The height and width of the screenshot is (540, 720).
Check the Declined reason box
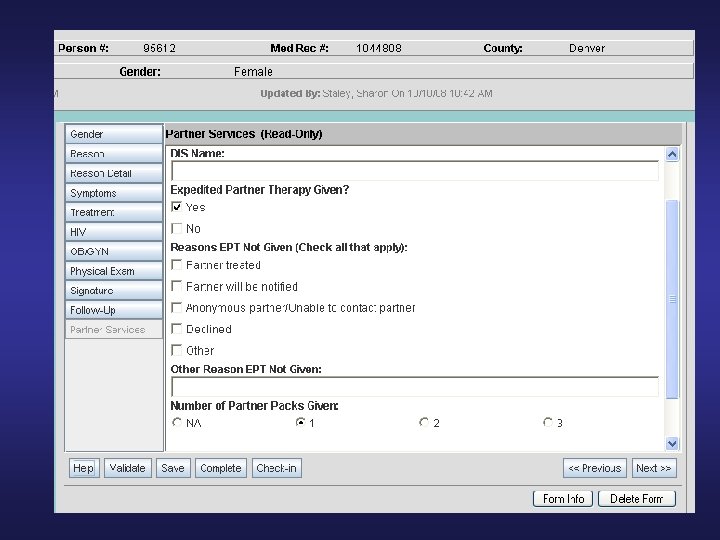176,329
